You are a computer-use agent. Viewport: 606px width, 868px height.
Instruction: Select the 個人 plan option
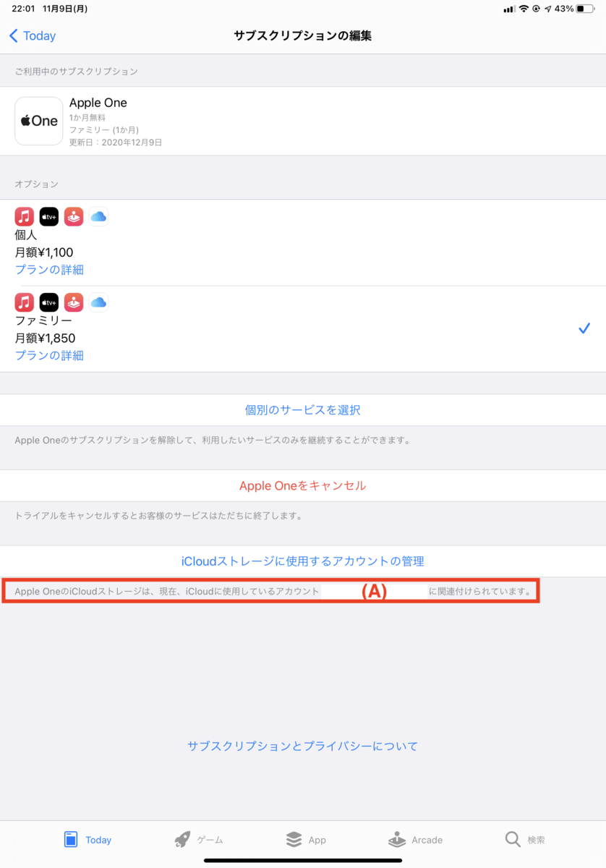303,243
